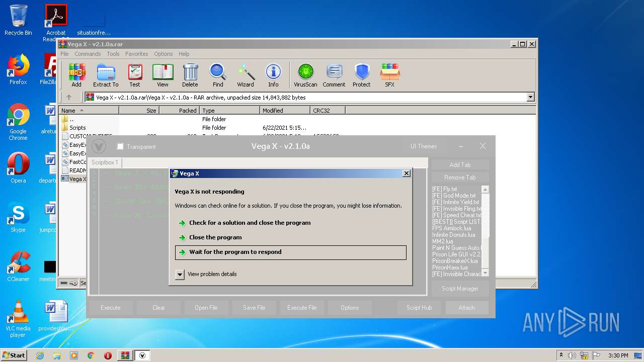Viewport: 644px width, 362px height.
Task: Open the Tools menu
Action: click(x=113, y=54)
